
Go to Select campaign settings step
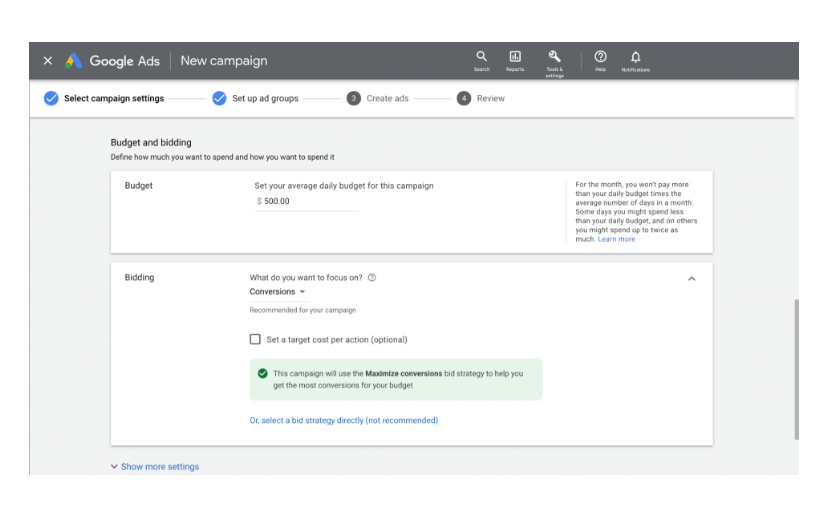point(104,98)
